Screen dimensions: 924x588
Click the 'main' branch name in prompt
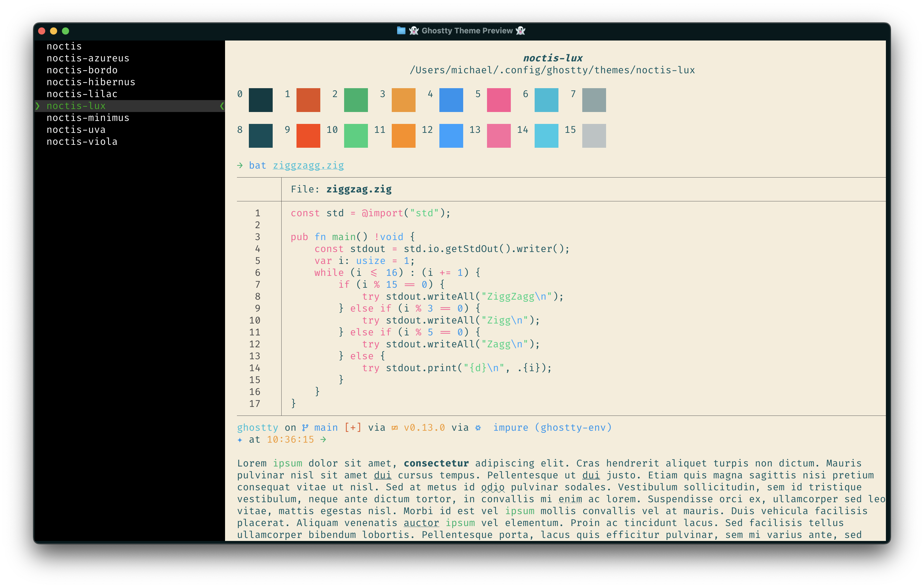326,427
